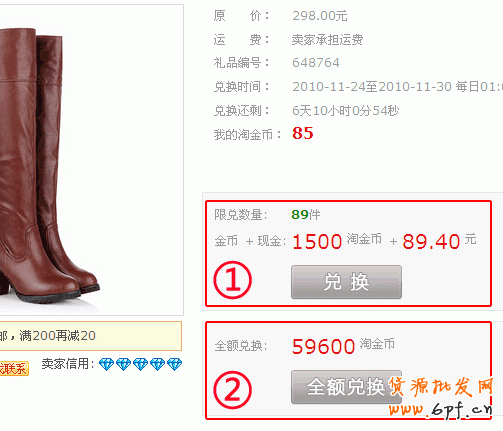Click the 1500 淘金币 coin price
Screen dimensions: 503x431
337,241
